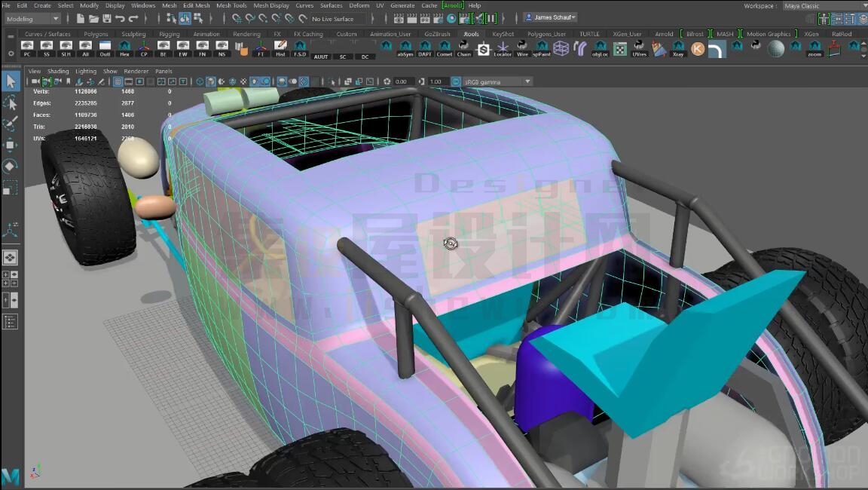The image size is (868, 490).
Task: Open the Arnold menu
Action: click(x=453, y=5)
